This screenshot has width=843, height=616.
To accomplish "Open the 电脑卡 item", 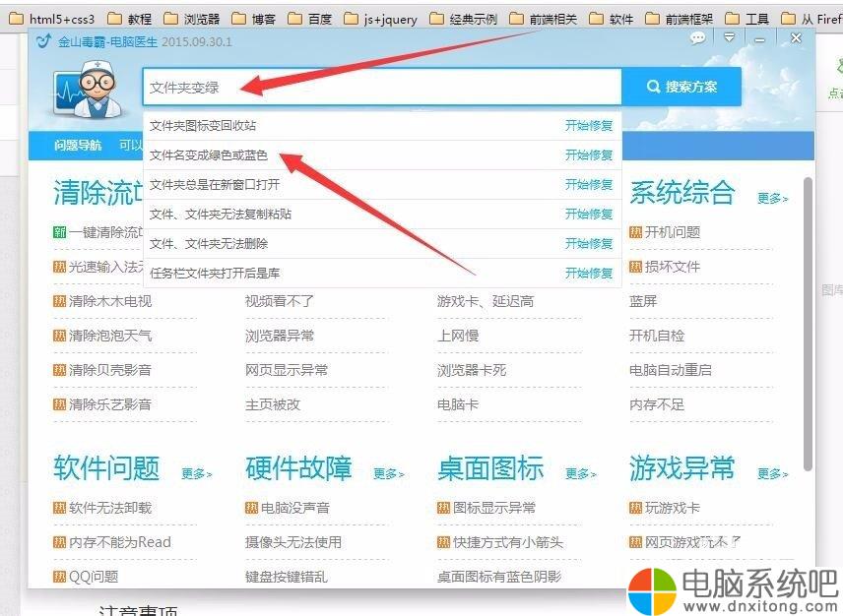I will pos(458,404).
